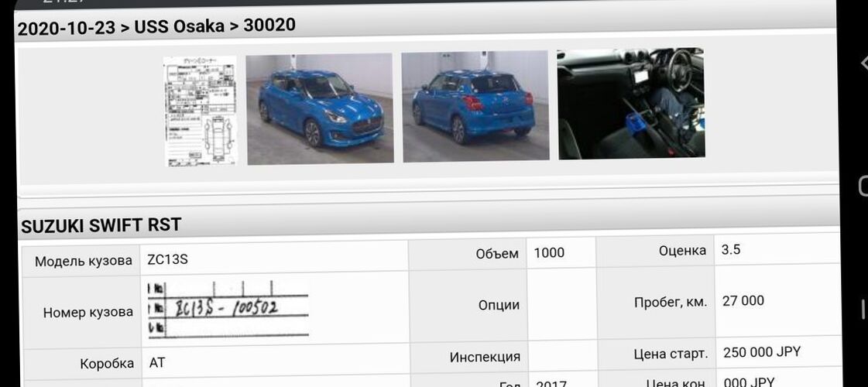Open the front view photo of blue Swift
868x387 pixels.
[x=320, y=109]
